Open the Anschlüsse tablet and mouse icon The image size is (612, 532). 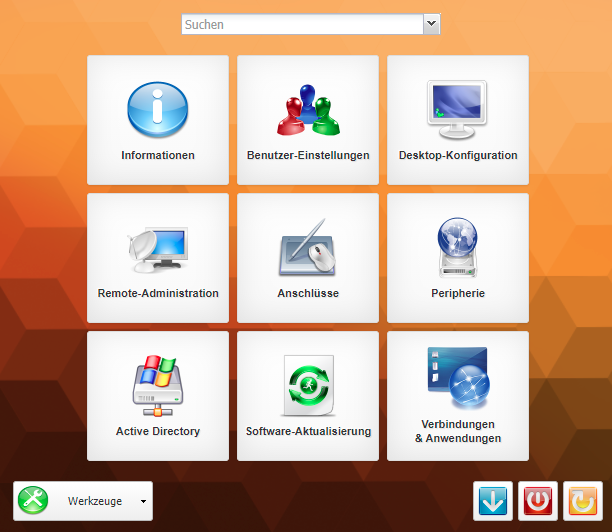pos(308,248)
